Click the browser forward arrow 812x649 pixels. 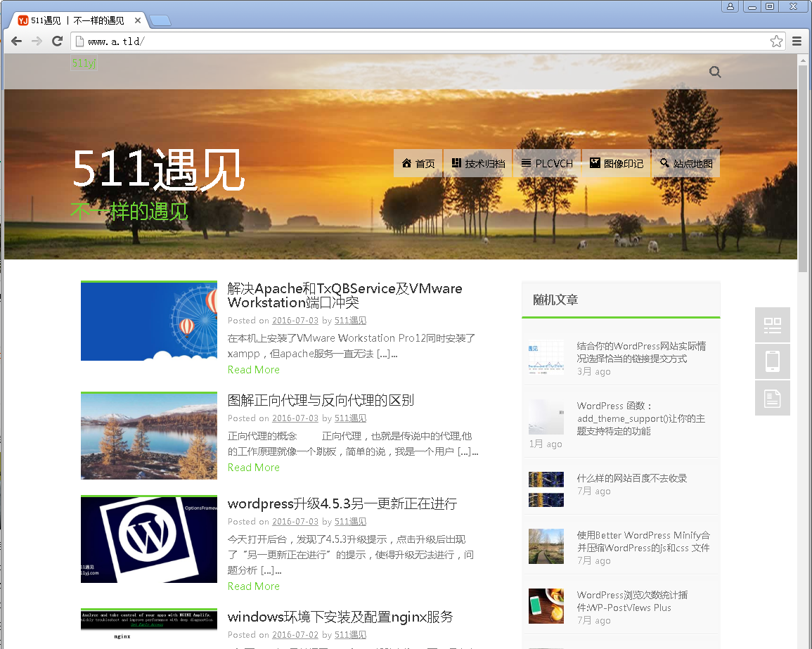tap(37, 41)
